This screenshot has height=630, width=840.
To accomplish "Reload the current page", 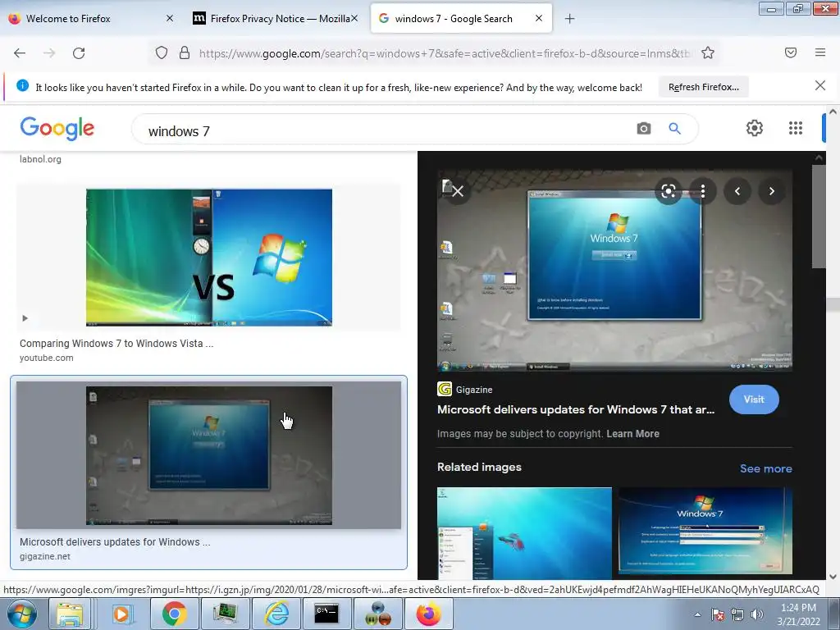I will 79,53.
